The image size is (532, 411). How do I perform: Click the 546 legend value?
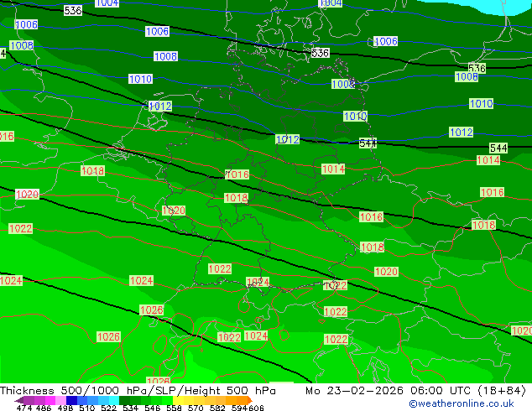pyautogui.click(x=152, y=408)
